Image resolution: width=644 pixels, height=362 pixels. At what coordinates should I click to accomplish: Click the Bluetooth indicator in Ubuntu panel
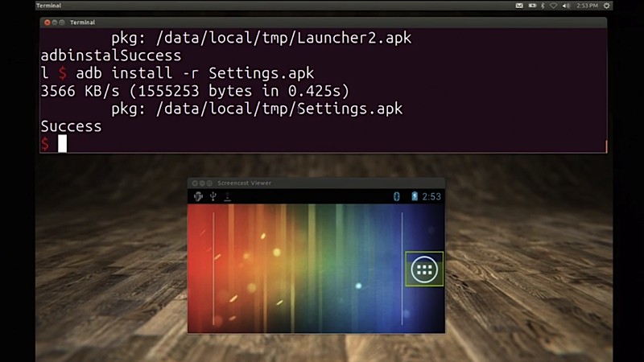[x=543, y=6]
